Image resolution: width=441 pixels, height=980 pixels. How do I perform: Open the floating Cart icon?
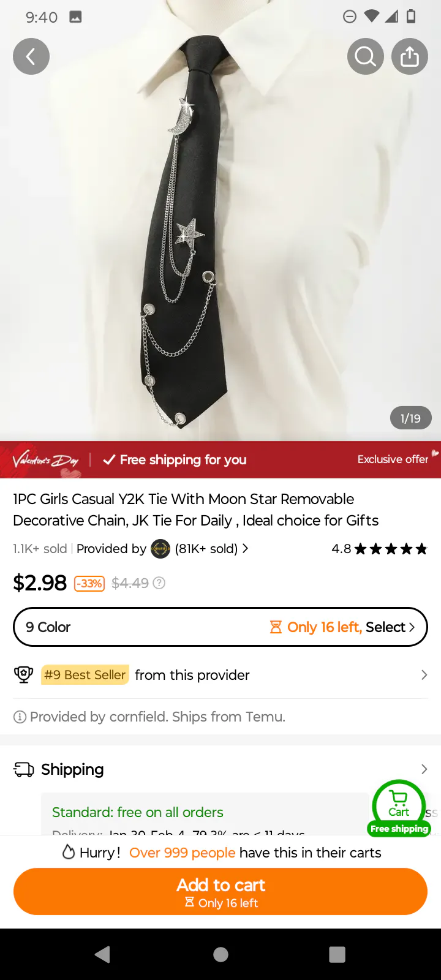399,805
